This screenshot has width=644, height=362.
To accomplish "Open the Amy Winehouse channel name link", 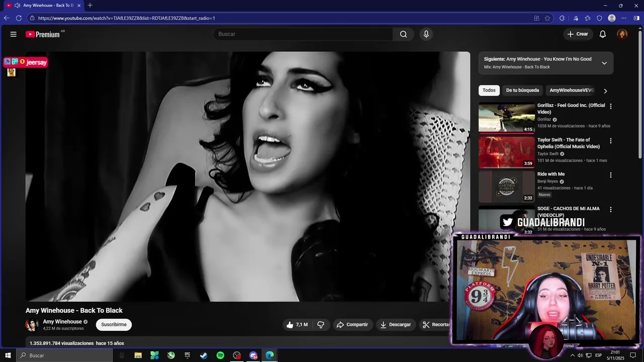I will [62, 322].
